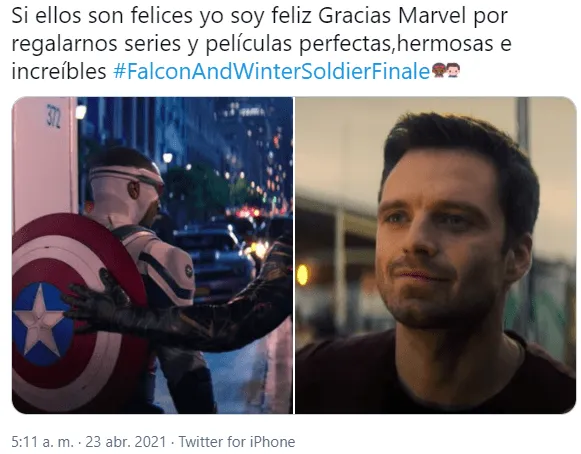Open the Twitter for iPhone source link

(237, 442)
